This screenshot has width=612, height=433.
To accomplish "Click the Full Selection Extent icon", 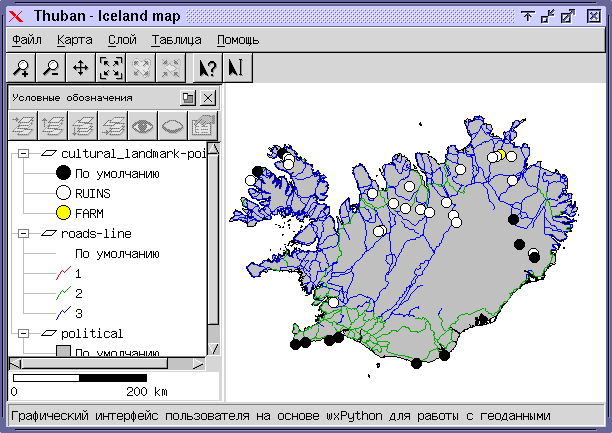I will point(171,68).
